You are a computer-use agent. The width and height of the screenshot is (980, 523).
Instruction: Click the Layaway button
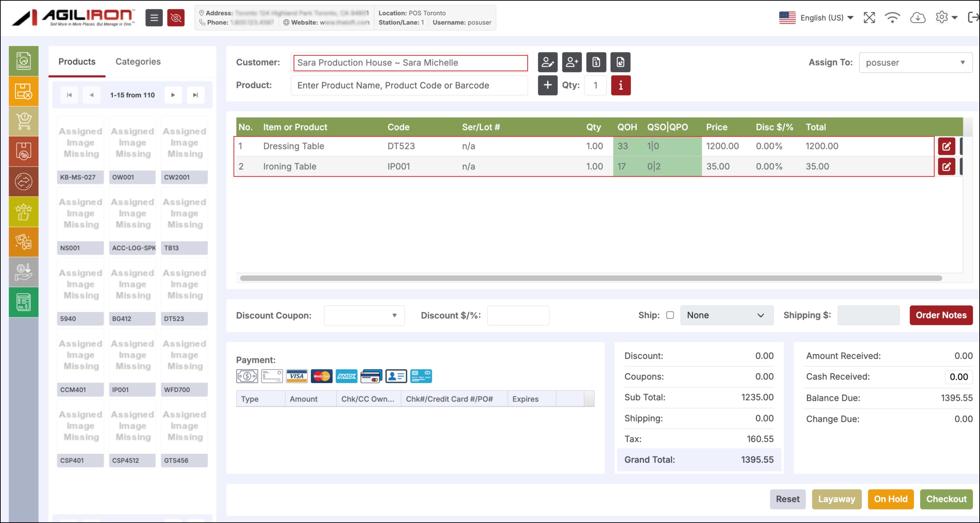(x=837, y=499)
